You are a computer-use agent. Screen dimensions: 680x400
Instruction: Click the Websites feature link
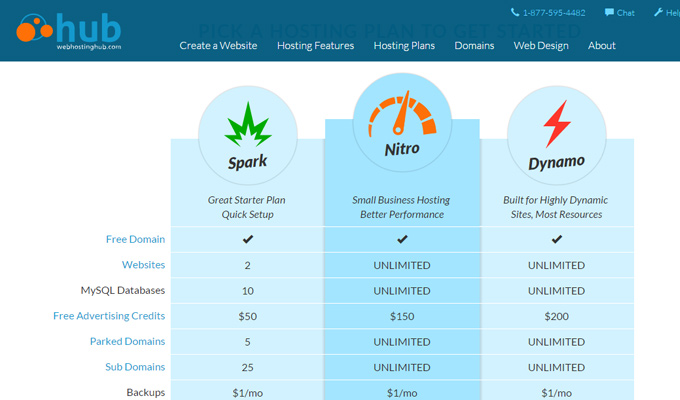[x=143, y=265]
